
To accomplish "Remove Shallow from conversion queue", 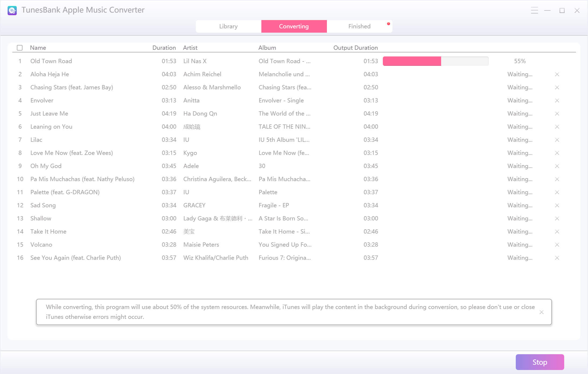I will [557, 218].
